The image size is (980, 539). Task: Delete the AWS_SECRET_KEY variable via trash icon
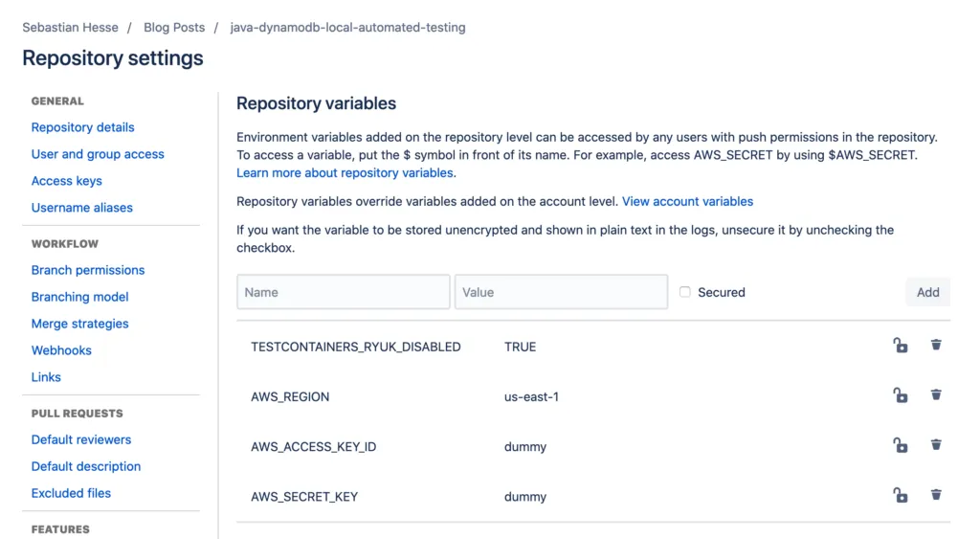click(936, 495)
